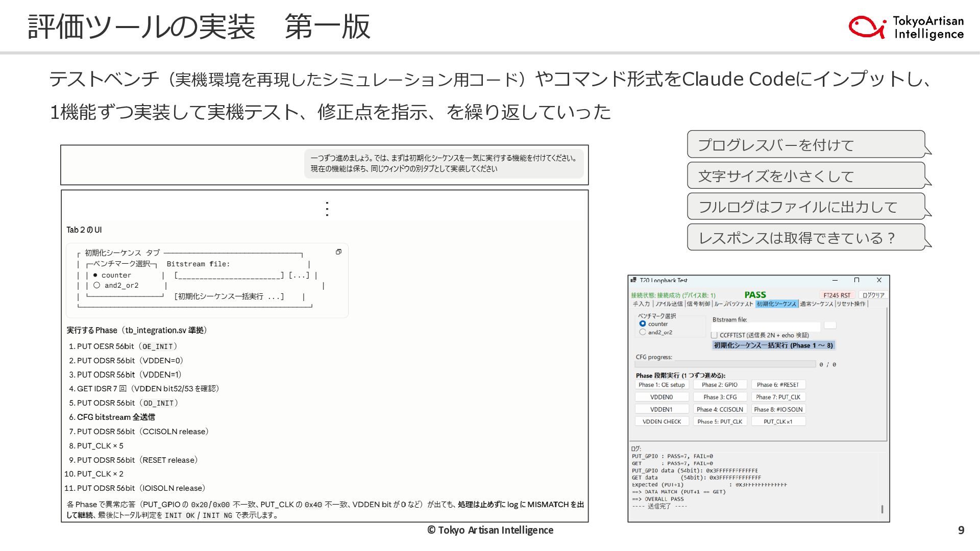Click the "レスポンスは取得できている？" speech bubble
Screen dimensions: 980x551
coord(806,237)
